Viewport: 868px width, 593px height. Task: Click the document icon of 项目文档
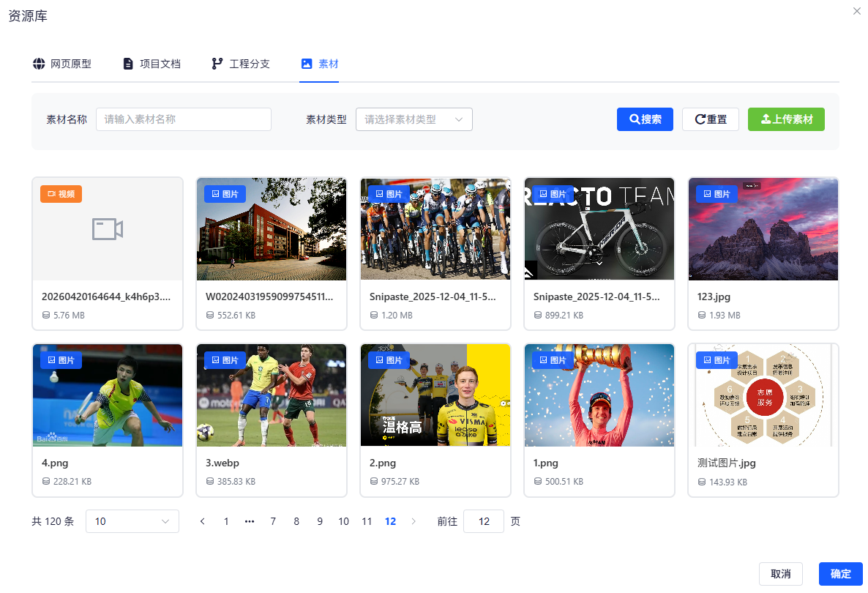(128, 64)
